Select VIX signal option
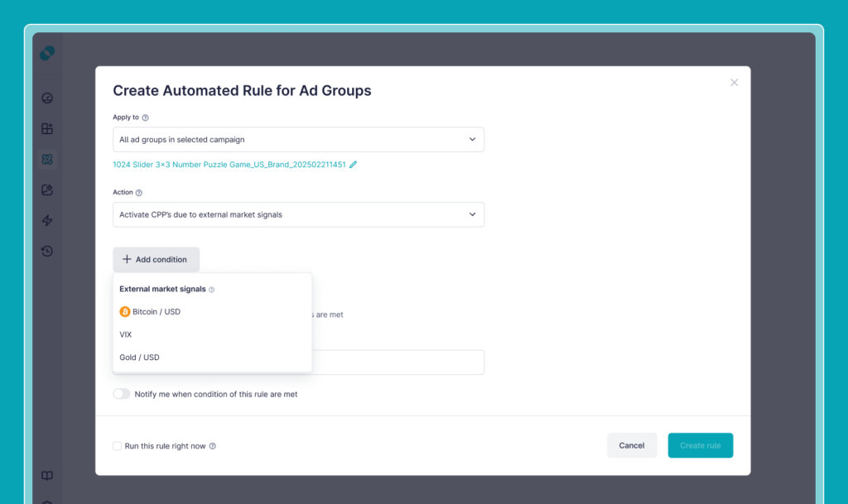The image size is (848, 504). 212,334
